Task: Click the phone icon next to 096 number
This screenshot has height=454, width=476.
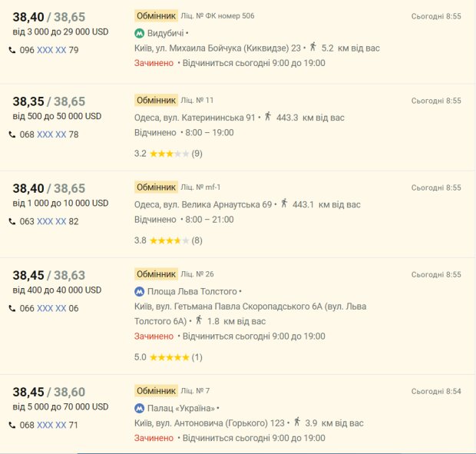Action: click(12, 50)
